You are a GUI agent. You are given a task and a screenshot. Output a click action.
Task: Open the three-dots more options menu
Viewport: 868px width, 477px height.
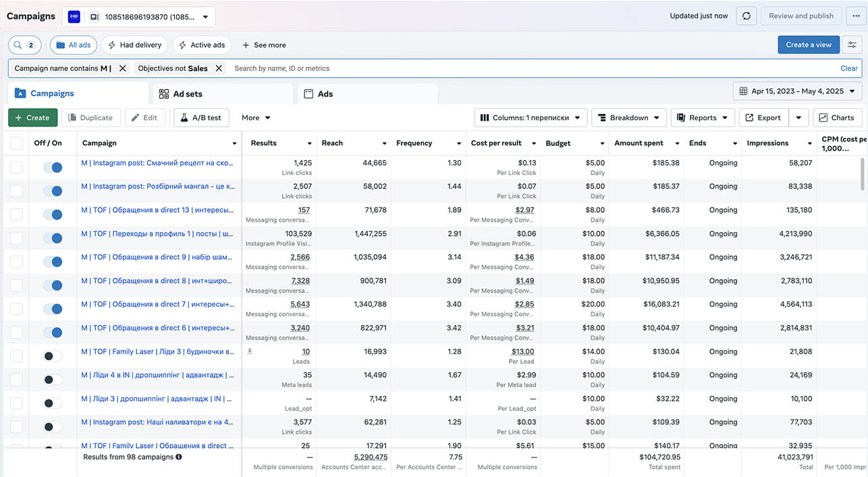(857, 16)
